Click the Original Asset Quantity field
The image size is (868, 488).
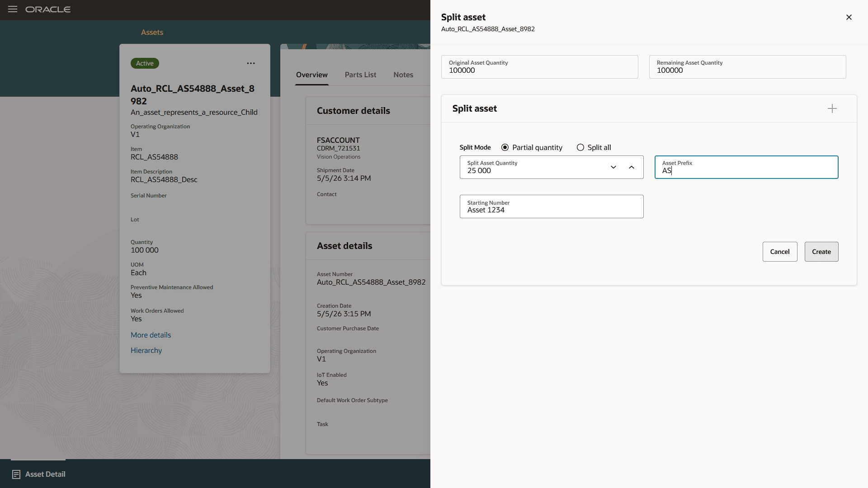[x=540, y=67]
